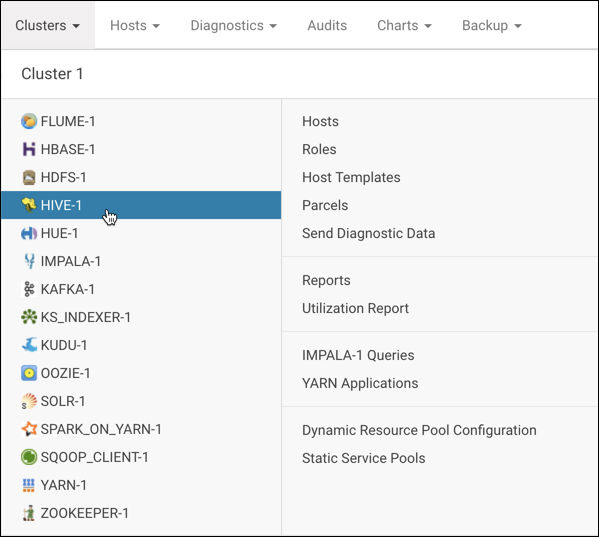Open the Parcels page
The height and width of the screenshot is (537, 599).
pyautogui.click(x=325, y=205)
